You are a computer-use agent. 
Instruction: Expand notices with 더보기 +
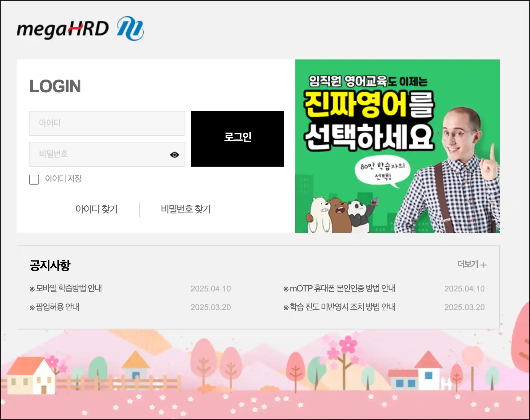(472, 264)
